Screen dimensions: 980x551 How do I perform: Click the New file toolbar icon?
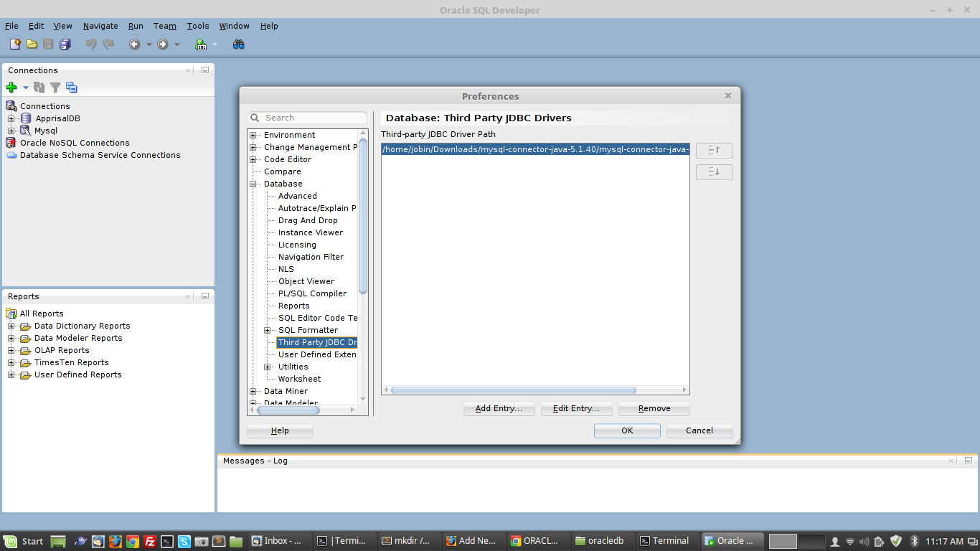(16, 44)
